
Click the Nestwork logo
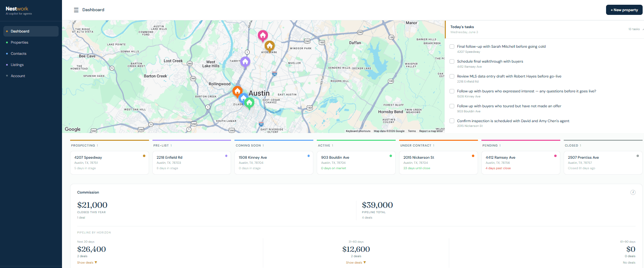pyautogui.click(x=17, y=9)
